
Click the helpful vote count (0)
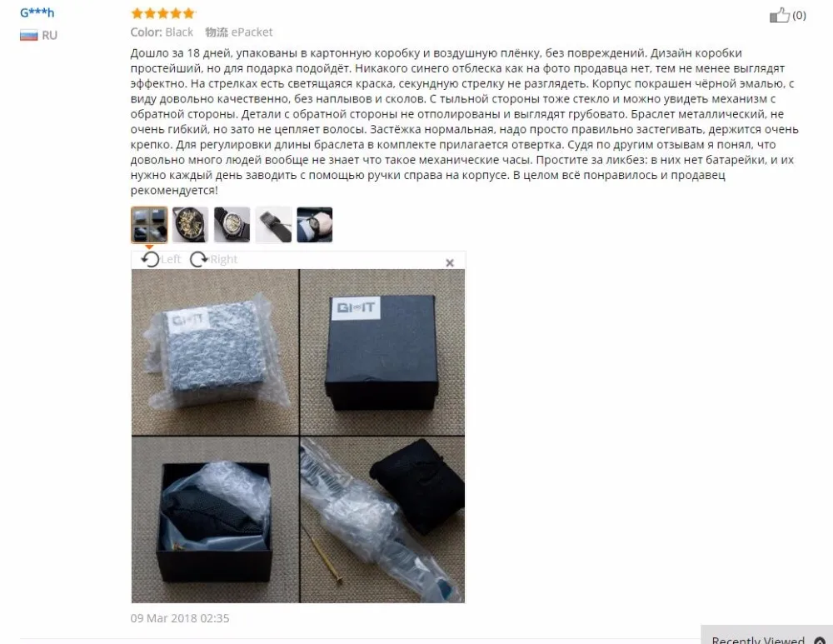(799, 15)
